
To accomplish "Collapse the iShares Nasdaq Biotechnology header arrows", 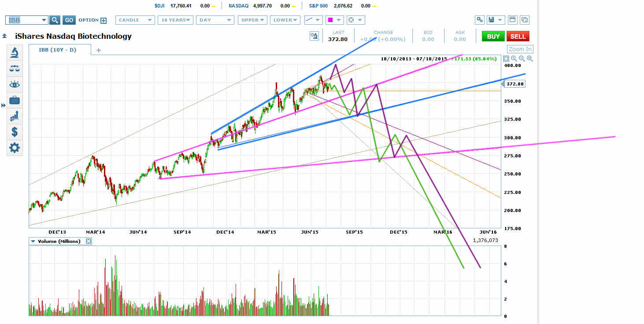I will point(4,36).
